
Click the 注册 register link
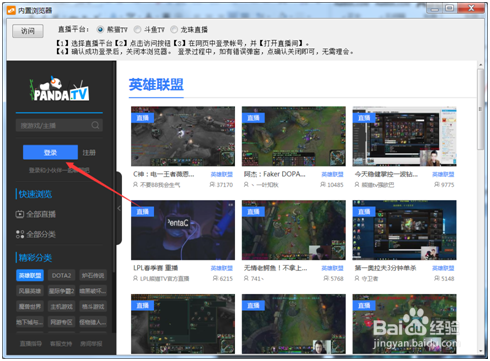point(89,153)
